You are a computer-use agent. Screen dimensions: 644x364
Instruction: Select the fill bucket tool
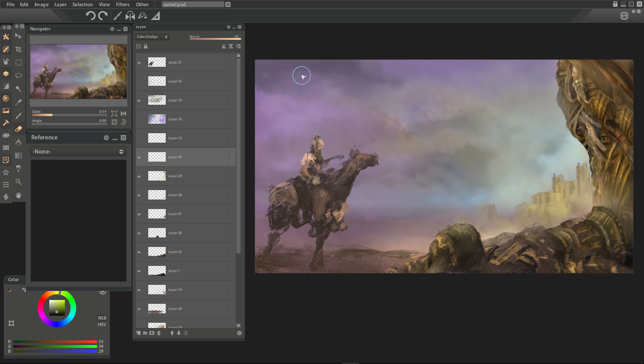click(x=18, y=142)
